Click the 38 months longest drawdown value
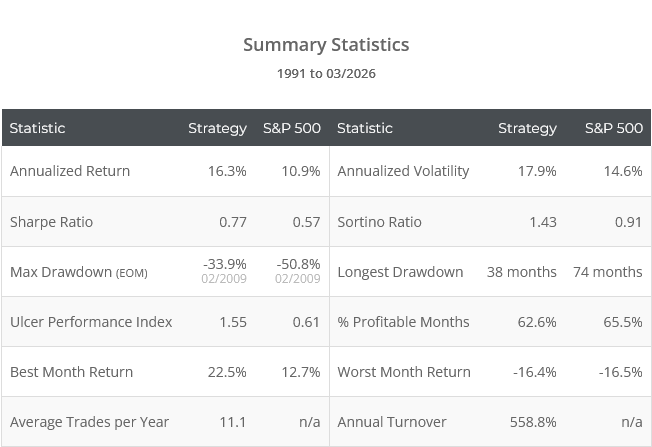This screenshot has height=447, width=652. [x=521, y=272]
